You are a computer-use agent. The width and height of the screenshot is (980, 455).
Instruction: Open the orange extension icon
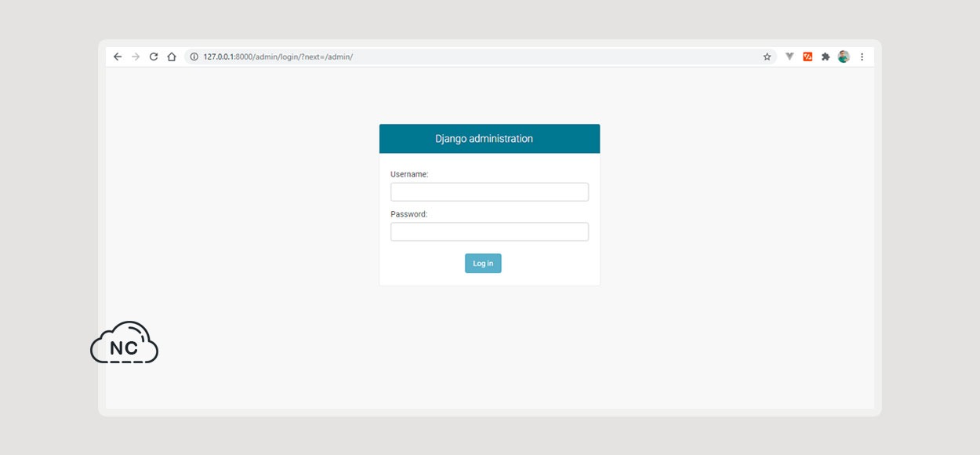pos(808,56)
